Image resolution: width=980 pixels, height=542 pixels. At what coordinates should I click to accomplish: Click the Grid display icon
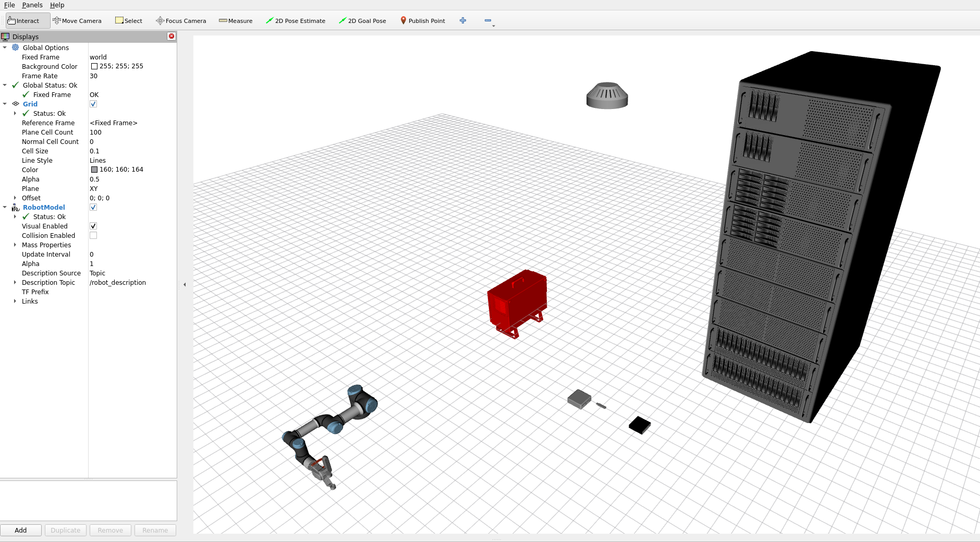(16, 104)
